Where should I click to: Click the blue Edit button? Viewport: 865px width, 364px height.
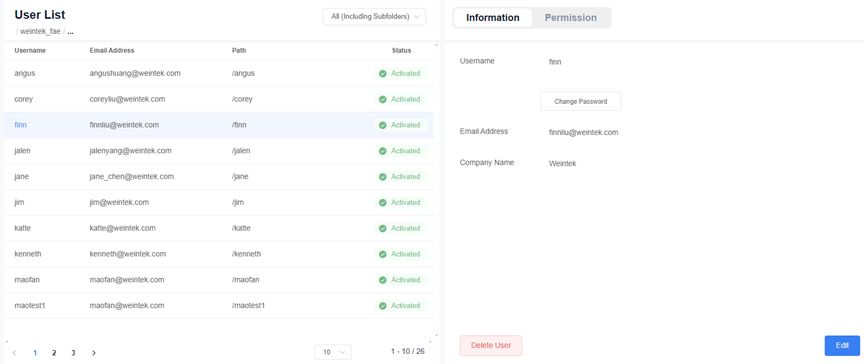pyautogui.click(x=842, y=346)
